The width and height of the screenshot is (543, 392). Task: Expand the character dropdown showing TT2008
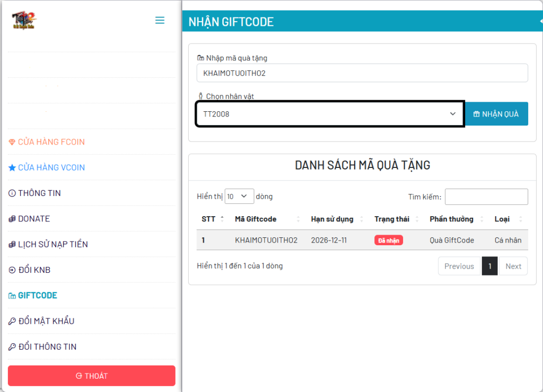click(329, 114)
